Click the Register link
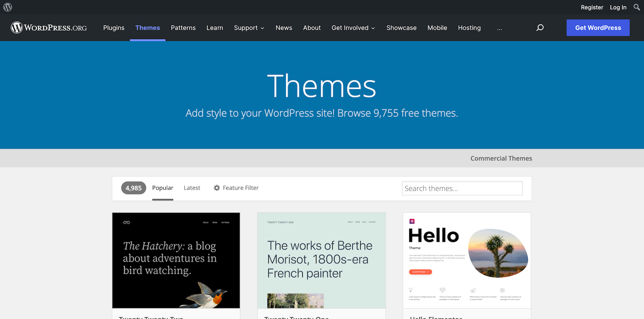644x319 pixels. [x=592, y=7]
